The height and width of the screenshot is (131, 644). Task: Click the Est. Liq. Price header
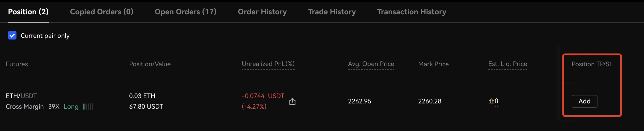point(507,64)
